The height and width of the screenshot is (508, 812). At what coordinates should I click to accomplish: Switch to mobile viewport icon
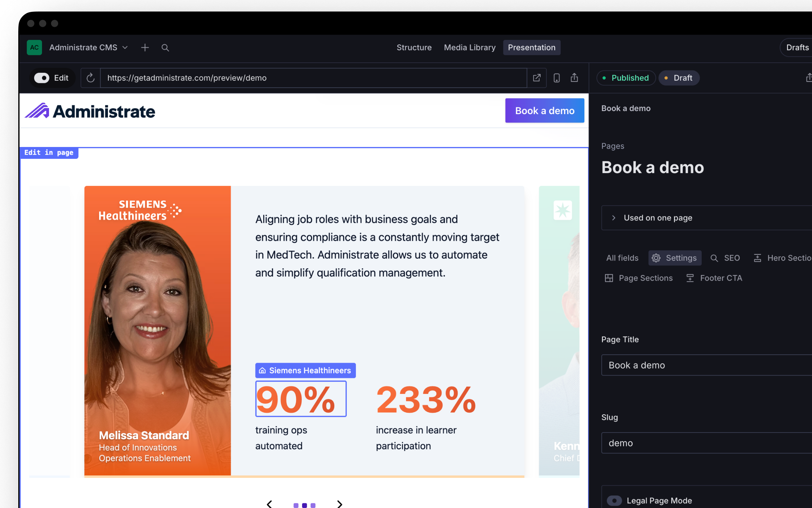pyautogui.click(x=557, y=78)
